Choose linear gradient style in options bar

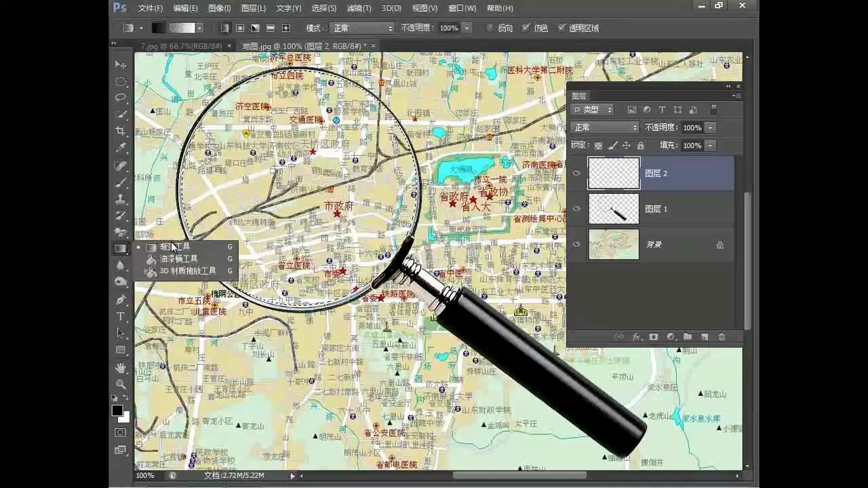[x=226, y=28]
